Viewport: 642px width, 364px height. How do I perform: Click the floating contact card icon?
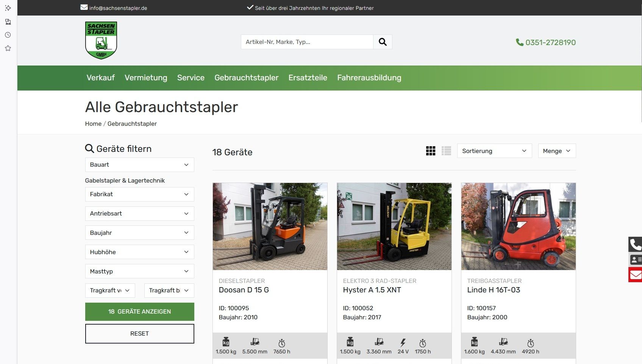(x=636, y=260)
